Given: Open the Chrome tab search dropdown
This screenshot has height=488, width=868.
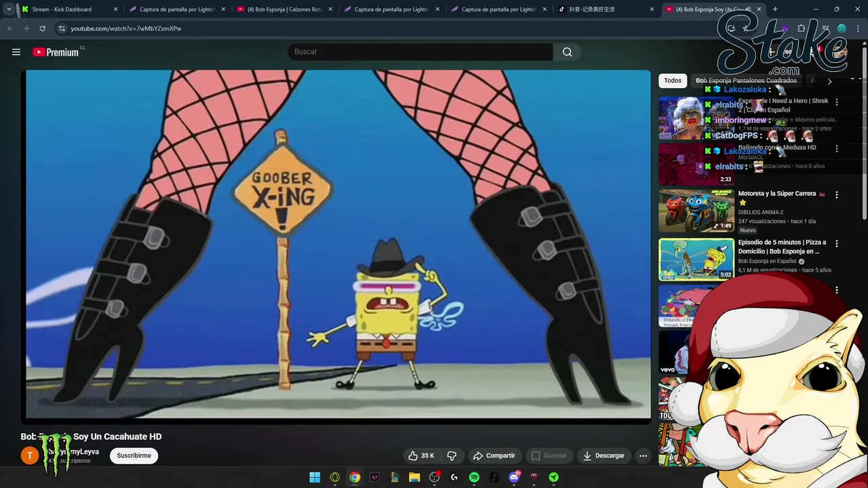Looking at the screenshot, I should click(8, 9).
